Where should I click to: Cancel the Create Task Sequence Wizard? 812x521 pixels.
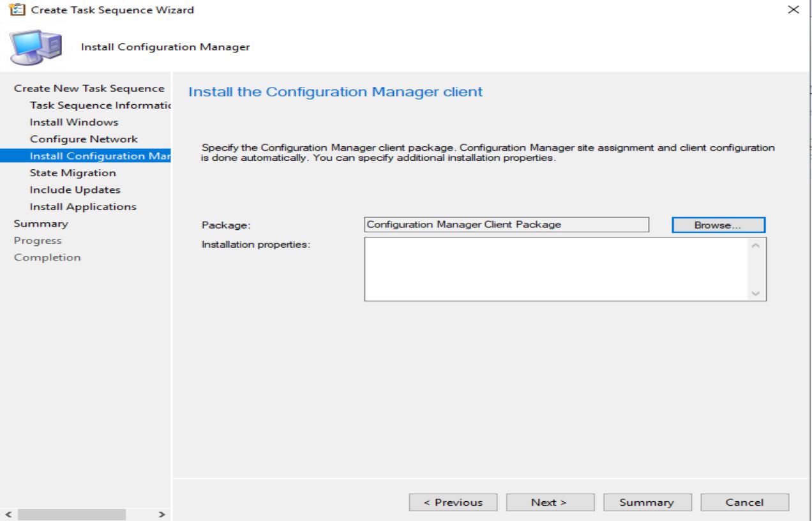point(744,502)
